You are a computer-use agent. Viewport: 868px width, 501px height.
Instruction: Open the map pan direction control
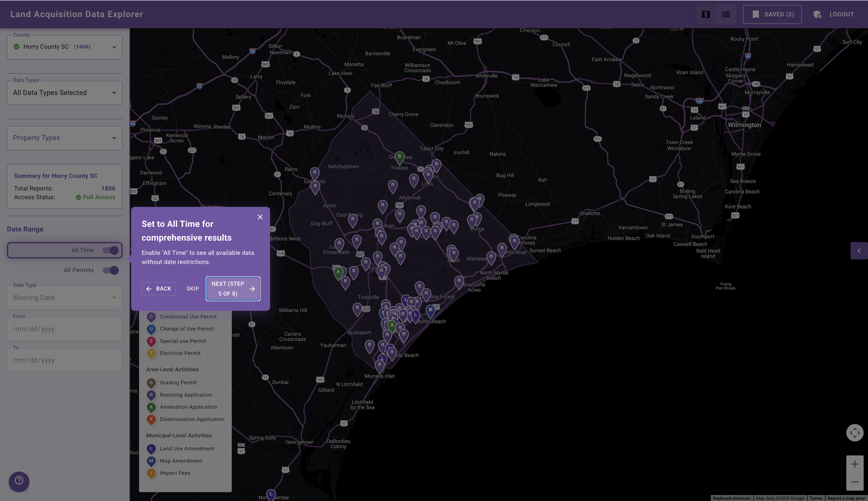854,433
